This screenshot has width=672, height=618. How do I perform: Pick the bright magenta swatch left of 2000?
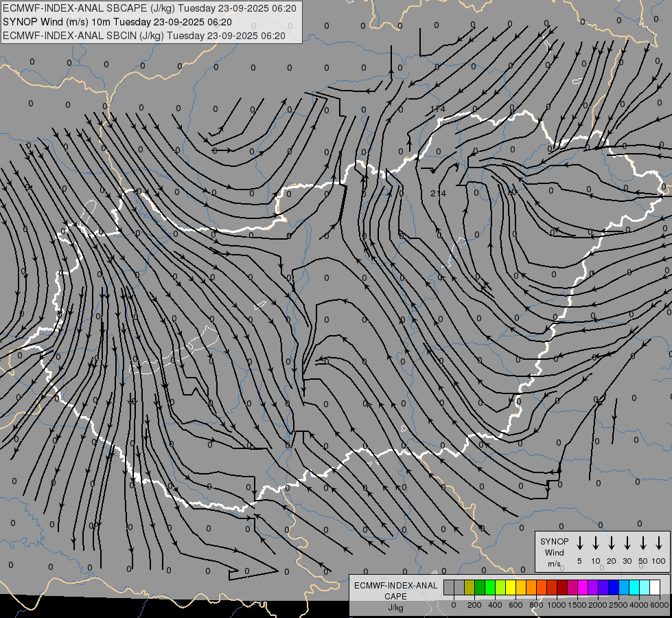pos(583,587)
